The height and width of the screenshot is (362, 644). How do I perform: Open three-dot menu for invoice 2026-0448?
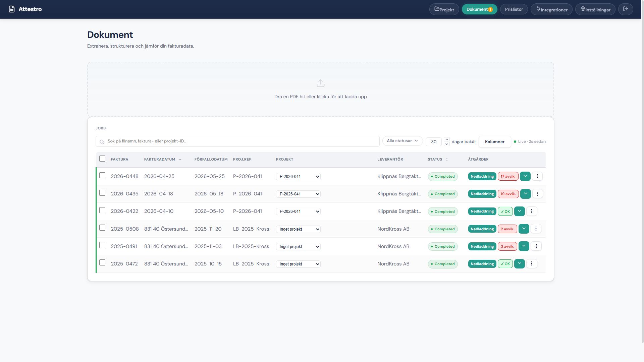tap(537, 176)
